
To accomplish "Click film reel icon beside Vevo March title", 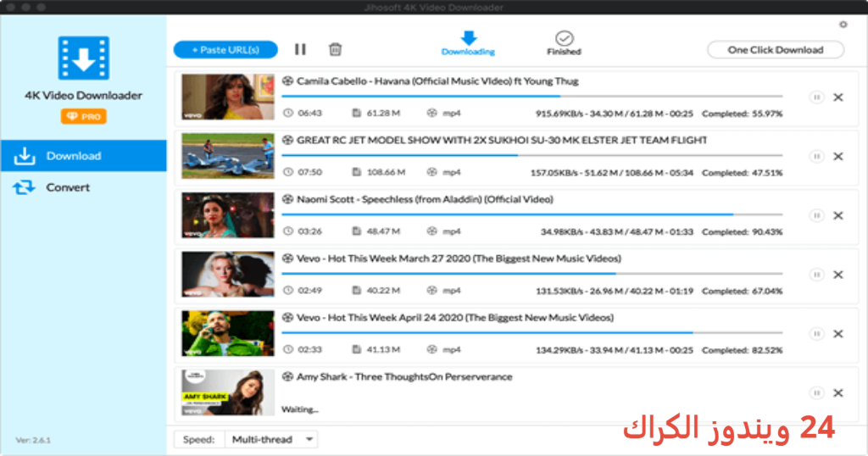I will (287, 259).
